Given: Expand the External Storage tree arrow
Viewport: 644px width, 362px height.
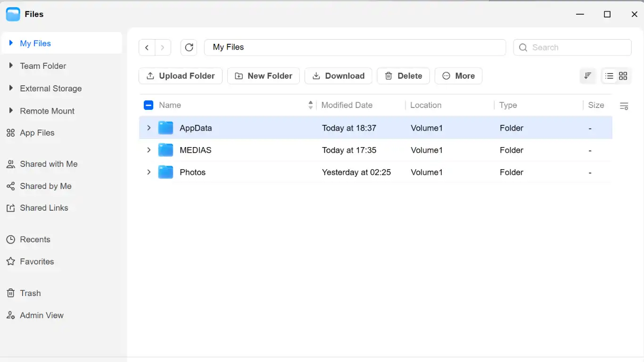Looking at the screenshot, I should tap(11, 88).
